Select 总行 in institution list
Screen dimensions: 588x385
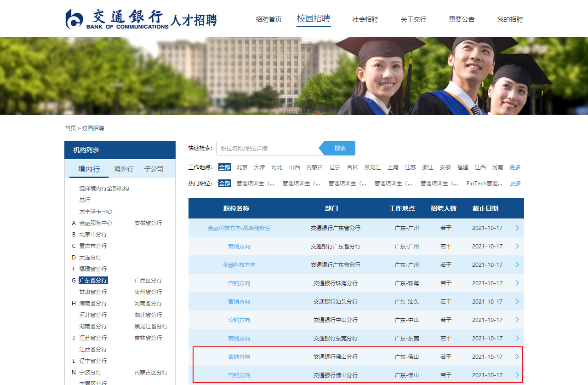85,200
